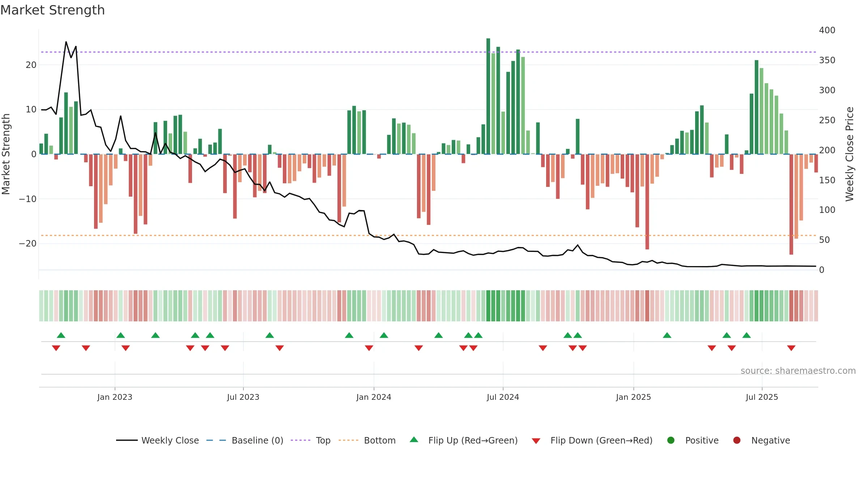Click the '100' tick on price axis
The width and height of the screenshot is (868, 488).
(x=827, y=210)
